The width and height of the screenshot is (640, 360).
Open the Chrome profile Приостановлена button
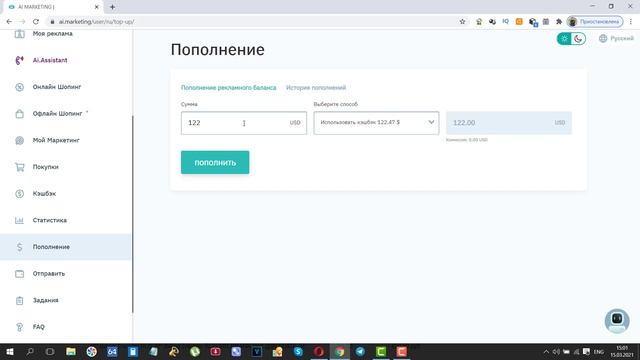pos(595,22)
